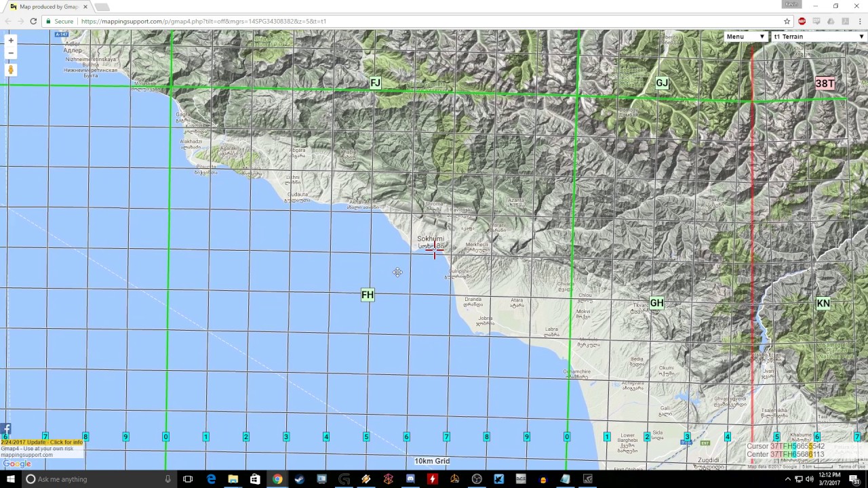Click the GH grid square label
This screenshot has height=488, width=868.
point(656,303)
